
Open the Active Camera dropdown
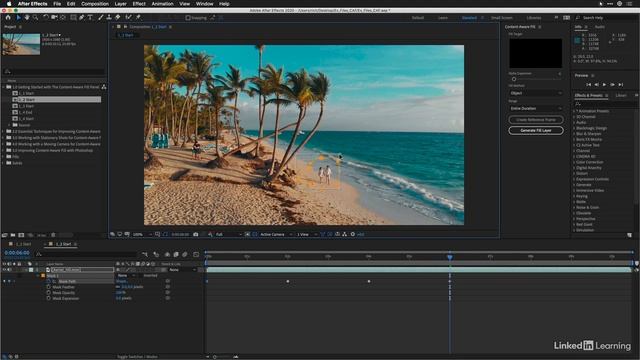coord(276,234)
